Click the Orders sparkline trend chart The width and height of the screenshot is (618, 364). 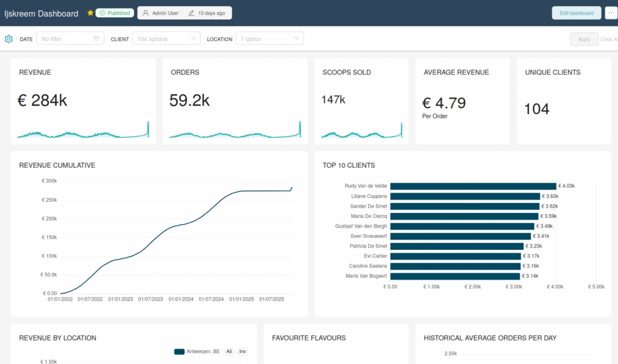(x=235, y=133)
